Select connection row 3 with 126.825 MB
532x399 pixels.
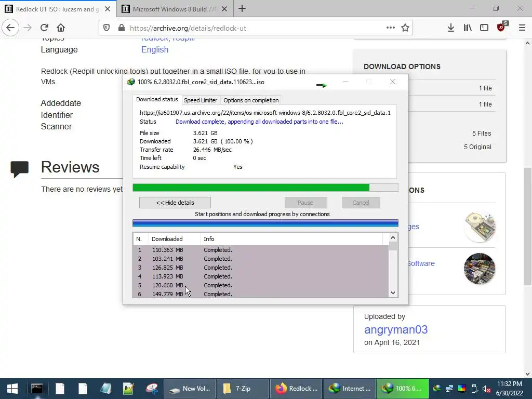point(261,268)
